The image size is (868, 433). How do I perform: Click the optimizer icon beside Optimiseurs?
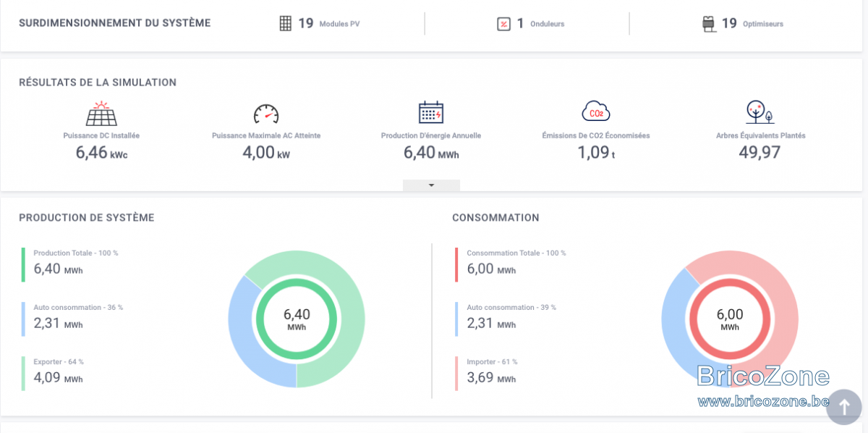tap(707, 24)
